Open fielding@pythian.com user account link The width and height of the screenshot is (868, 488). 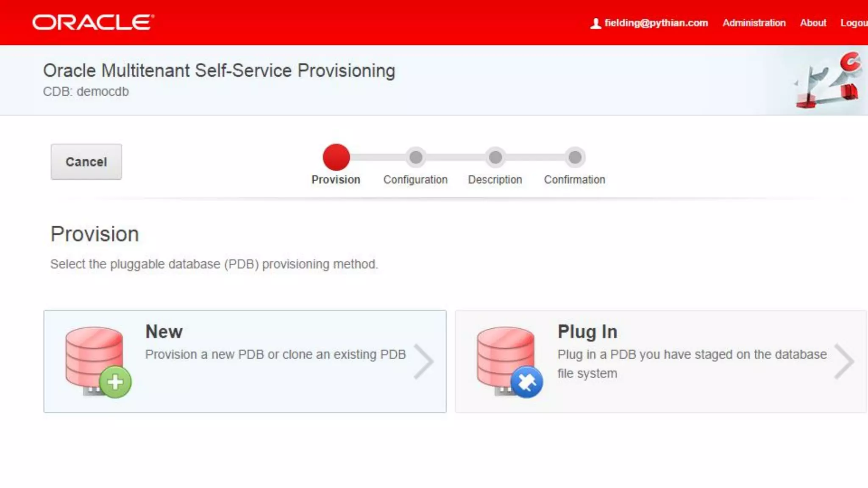[656, 23]
